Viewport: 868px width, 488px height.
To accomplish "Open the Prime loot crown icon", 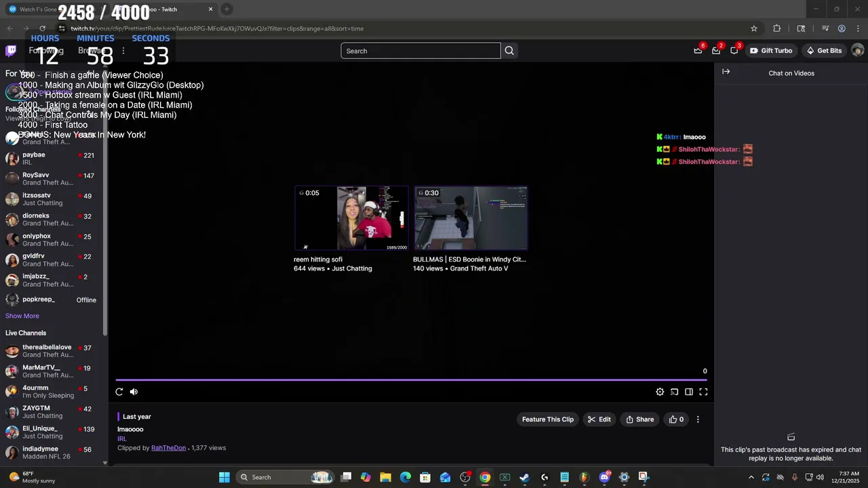I will [x=698, y=51].
